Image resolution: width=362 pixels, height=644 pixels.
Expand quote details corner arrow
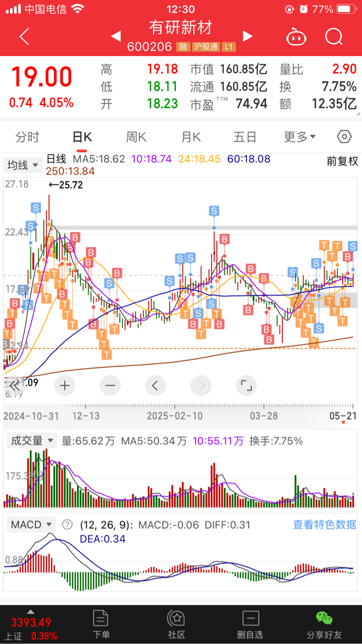(x=358, y=114)
